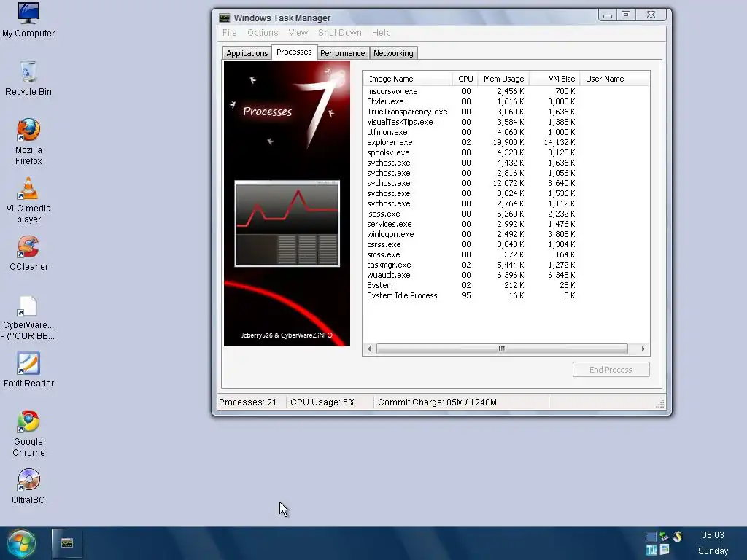Select the winlogon.exe process row
The image size is (747, 560).
[506, 234]
